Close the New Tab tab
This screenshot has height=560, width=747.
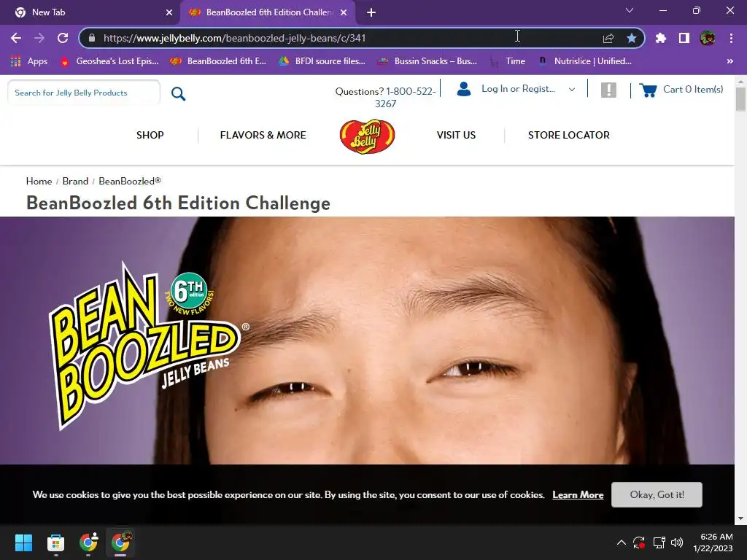[x=169, y=12]
